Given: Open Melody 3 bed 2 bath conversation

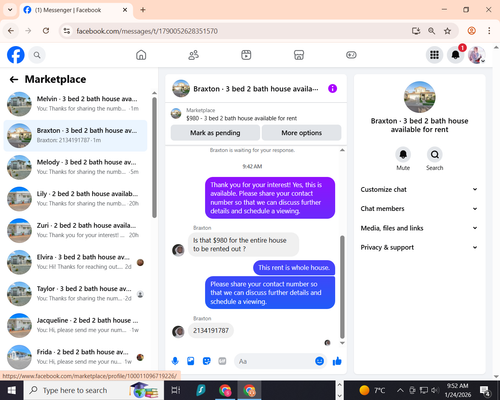Looking at the screenshot, I should [75, 167].
